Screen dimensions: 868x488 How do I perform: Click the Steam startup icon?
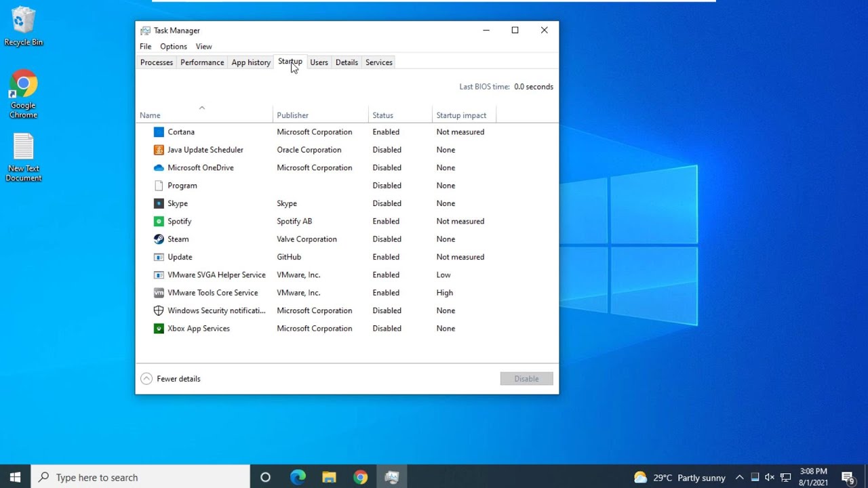coord(159,239)
